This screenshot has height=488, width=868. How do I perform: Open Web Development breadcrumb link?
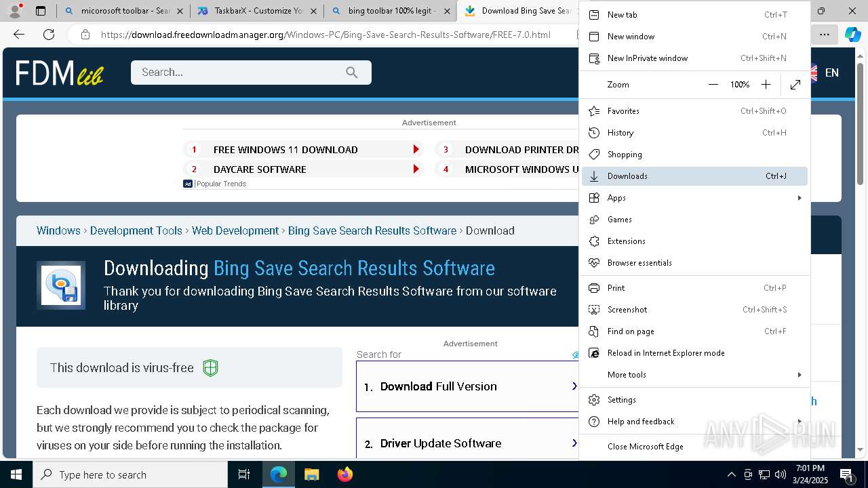pyautogui.click(x=235, y=231)
